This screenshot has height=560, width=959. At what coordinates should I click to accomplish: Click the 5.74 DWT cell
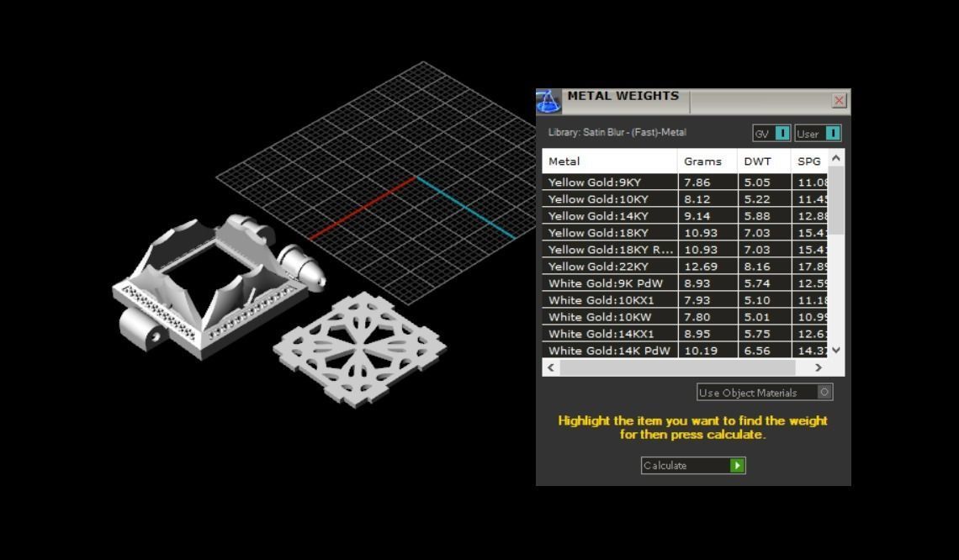(766, 283)
